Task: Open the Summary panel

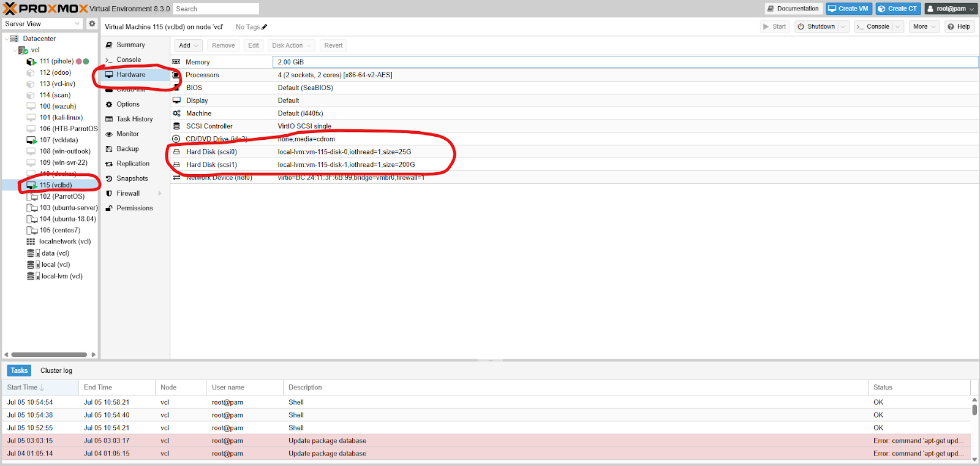Action: click(135, 45)
